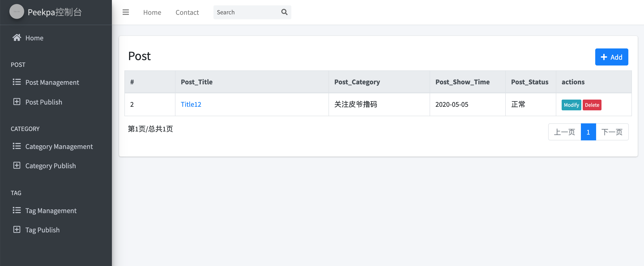
Task: Click Category Publish plus-square icon
Action: coord(17,165)
